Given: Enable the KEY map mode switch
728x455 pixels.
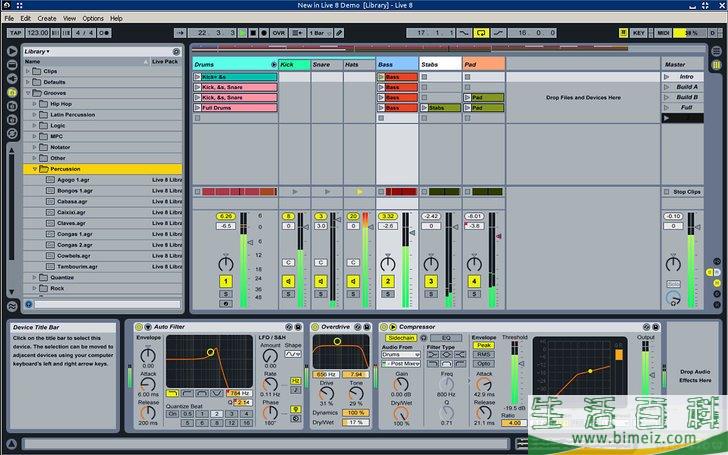Looking at the screenshot, I should point(639,33).
